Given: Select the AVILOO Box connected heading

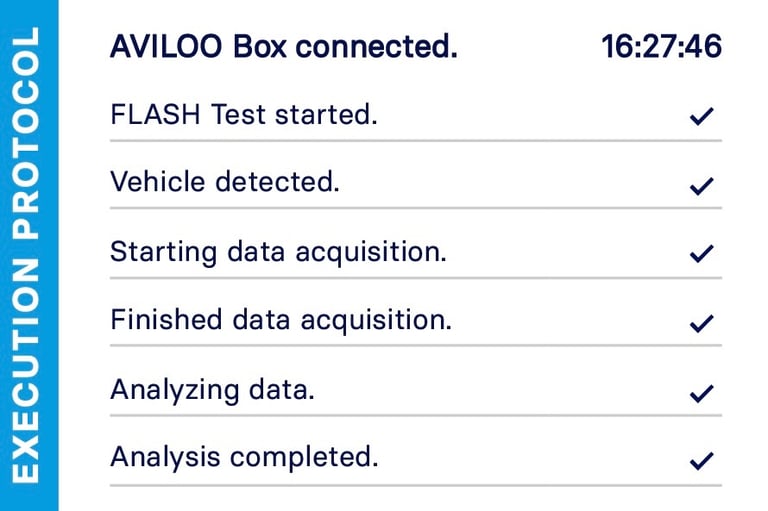Looking at the screenshot, I should (x=284, y=47).
